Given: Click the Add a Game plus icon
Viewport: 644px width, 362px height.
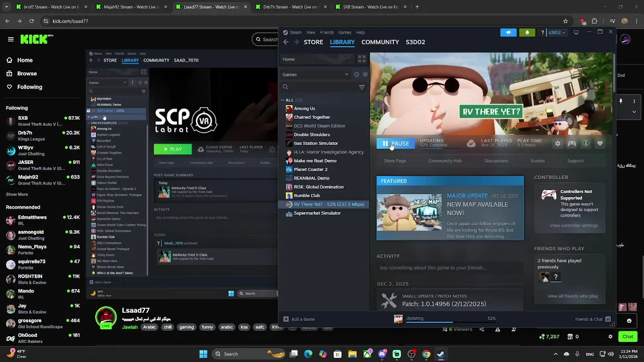Looking at the screenshot, I should coord(286,319).
